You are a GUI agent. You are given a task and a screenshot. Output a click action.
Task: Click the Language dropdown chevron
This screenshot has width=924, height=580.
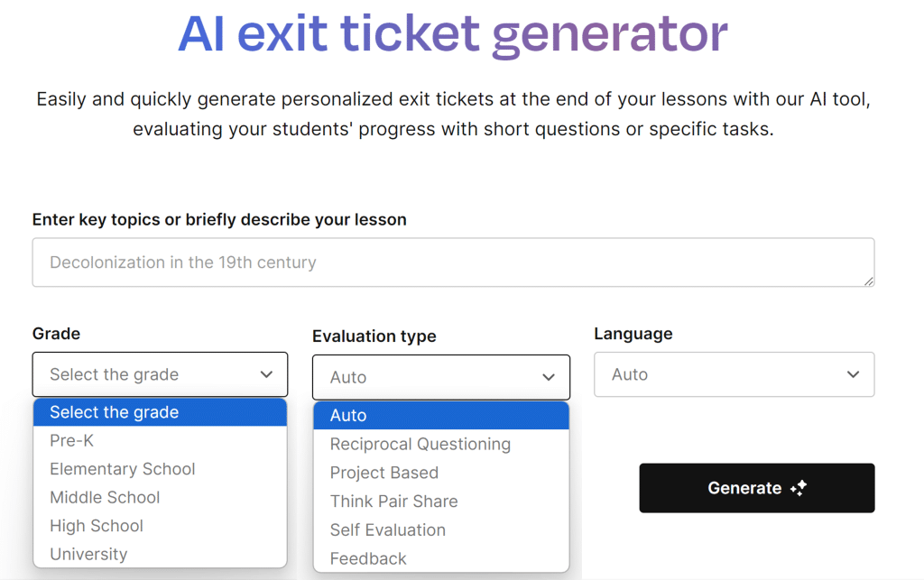(x=852, y=373)
